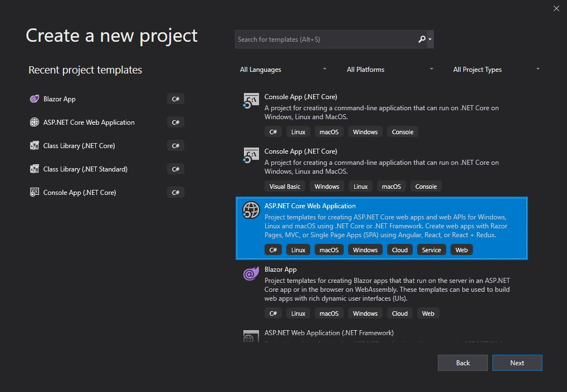Screen dimensions: 567x392
Task: Close the Create a new project dialog
Action: 556,8
